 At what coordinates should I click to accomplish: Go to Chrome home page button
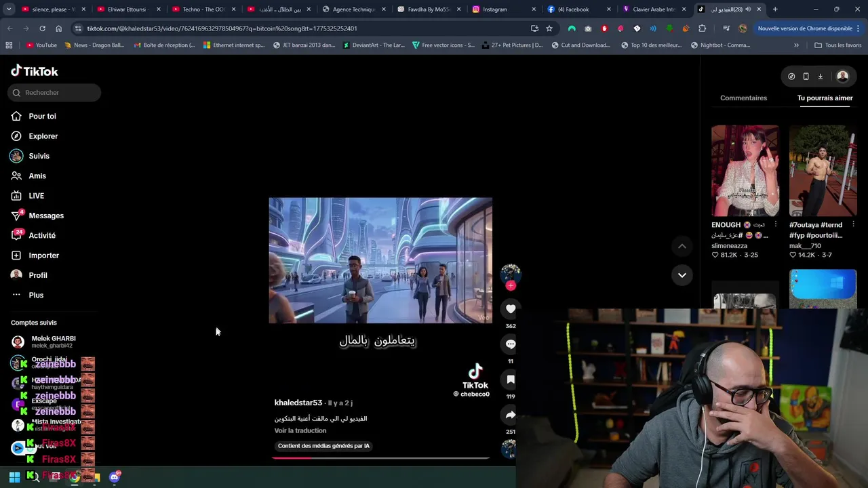[58, 28]
